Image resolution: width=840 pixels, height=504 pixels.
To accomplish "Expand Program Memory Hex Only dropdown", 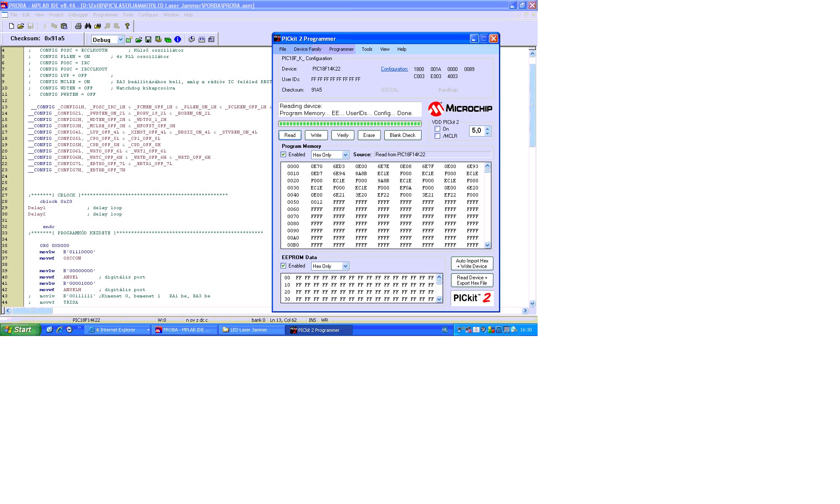I will coord(345,155).
